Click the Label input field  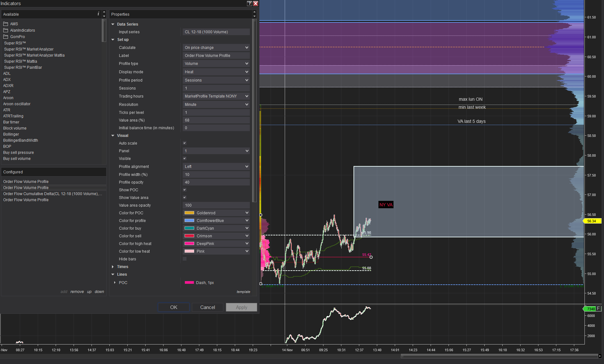pyautogui.click(x=216, y=56)
